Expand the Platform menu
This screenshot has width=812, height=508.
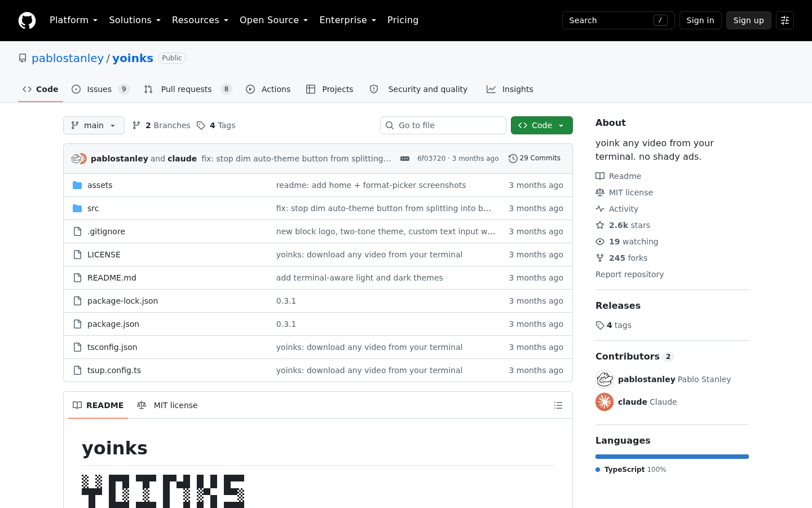coord(73,20)
